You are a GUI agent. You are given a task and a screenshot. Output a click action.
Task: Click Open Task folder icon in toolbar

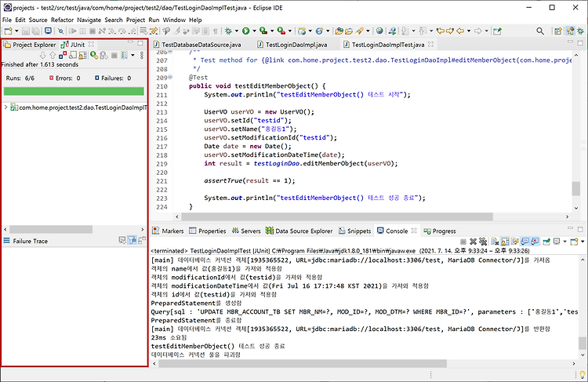pyautogui.click(x=349, y=31)
